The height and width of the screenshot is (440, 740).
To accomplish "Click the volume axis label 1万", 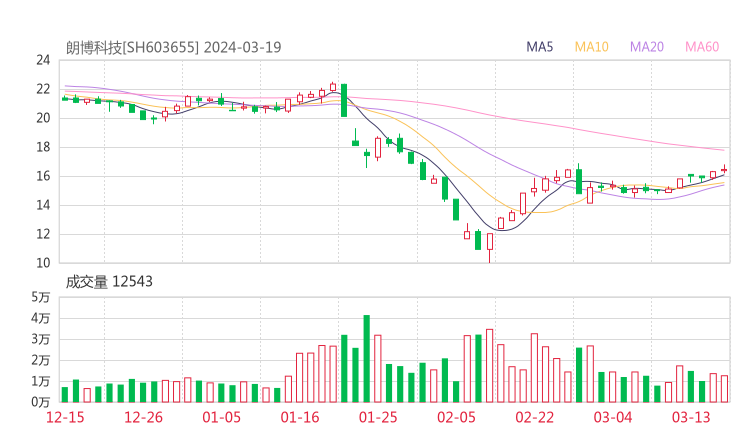I will coord(41,381).
